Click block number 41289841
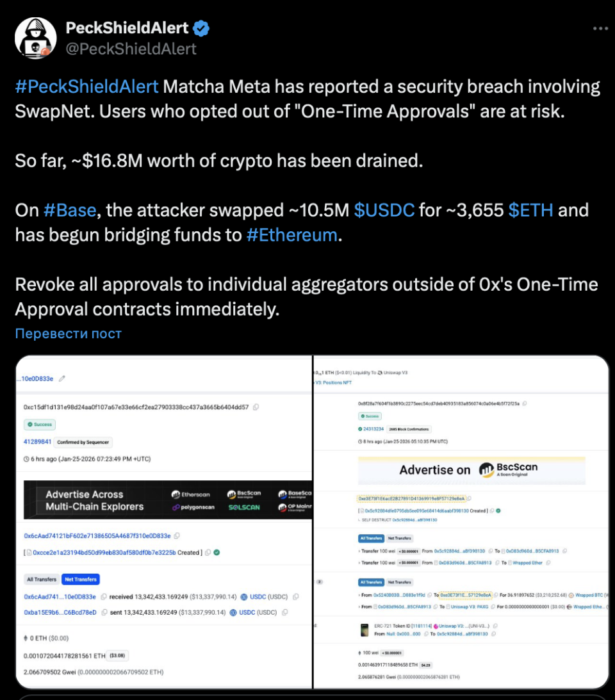The image size is (615, 700). (37, 442)
